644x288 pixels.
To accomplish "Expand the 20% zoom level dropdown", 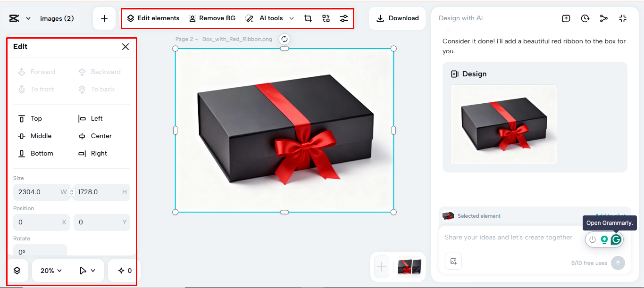I will 50,270.
